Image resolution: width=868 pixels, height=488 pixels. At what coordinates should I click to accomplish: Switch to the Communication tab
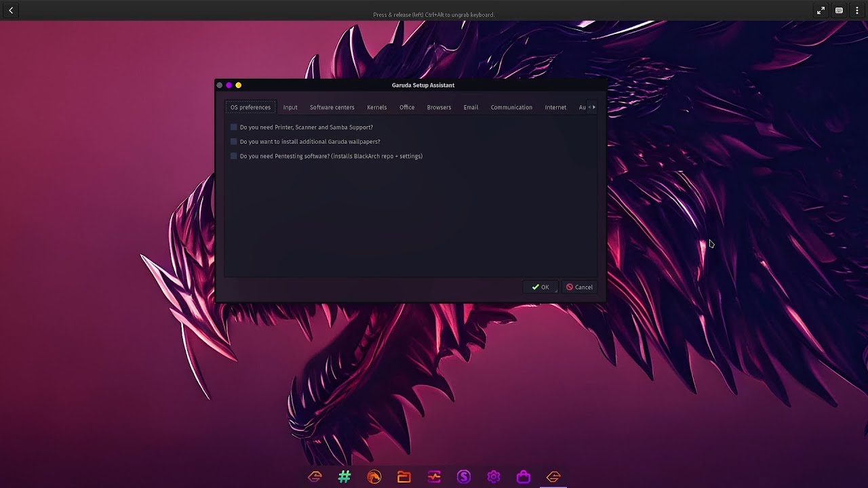click(511, 107)
